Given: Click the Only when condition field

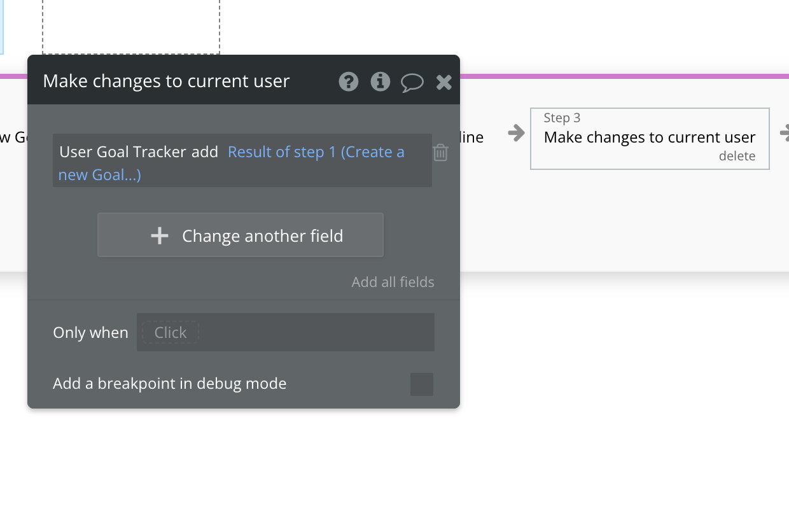Looking at the screenshot, I should click(x=286, y=332).
